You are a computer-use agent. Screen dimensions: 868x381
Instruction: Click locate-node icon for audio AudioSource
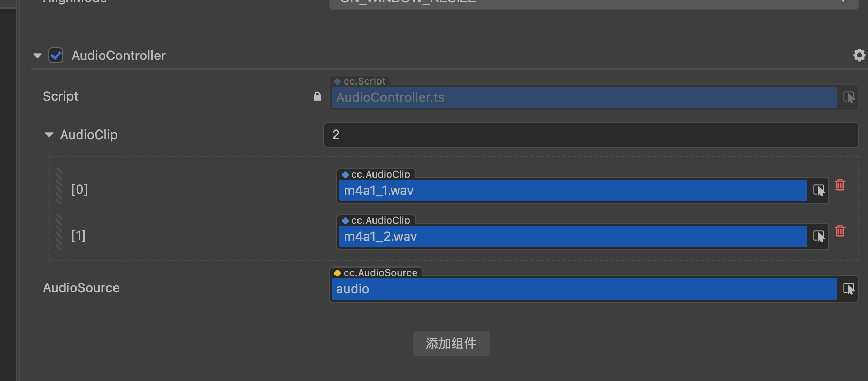point(849,289)
